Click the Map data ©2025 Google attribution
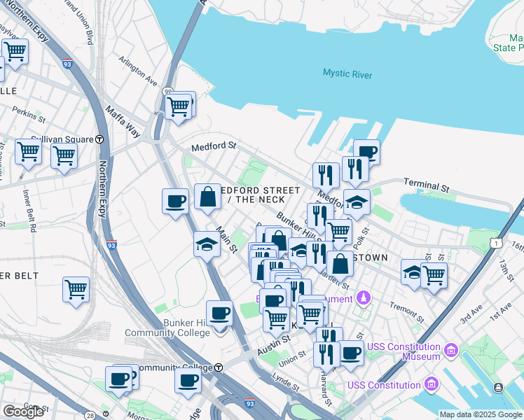Screen dimensions: 524x420 click(481, 415)
